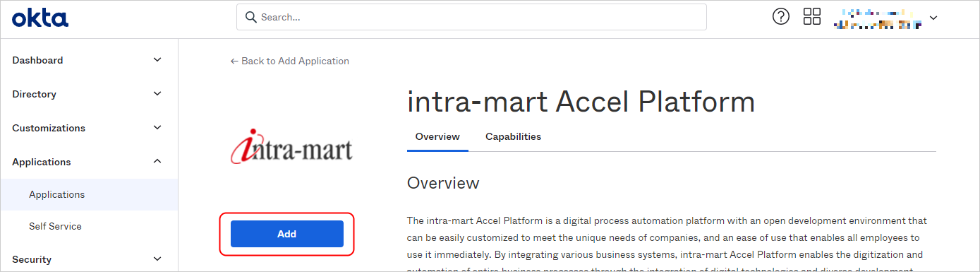Expand the Directory section chevron
The height and width of the screenshot is (272, 980).
pos(157,94)
